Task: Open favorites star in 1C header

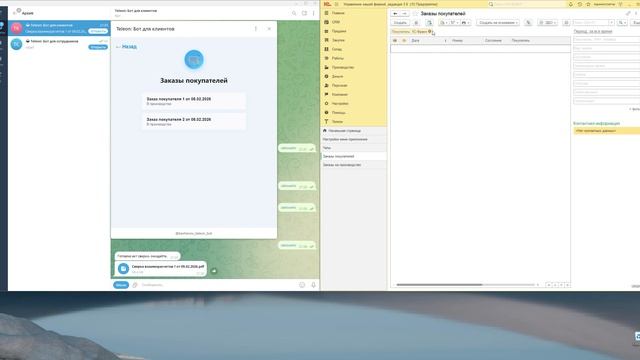Action: [588, 4]
